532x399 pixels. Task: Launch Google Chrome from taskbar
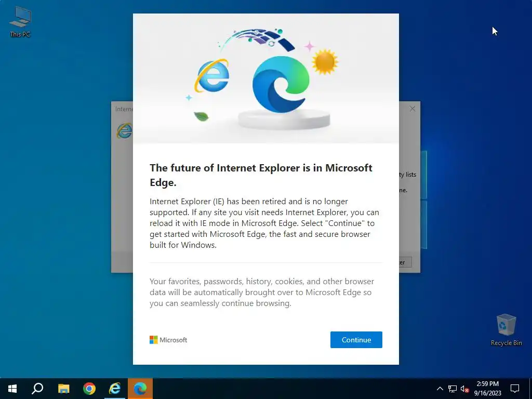coord(89,389)
